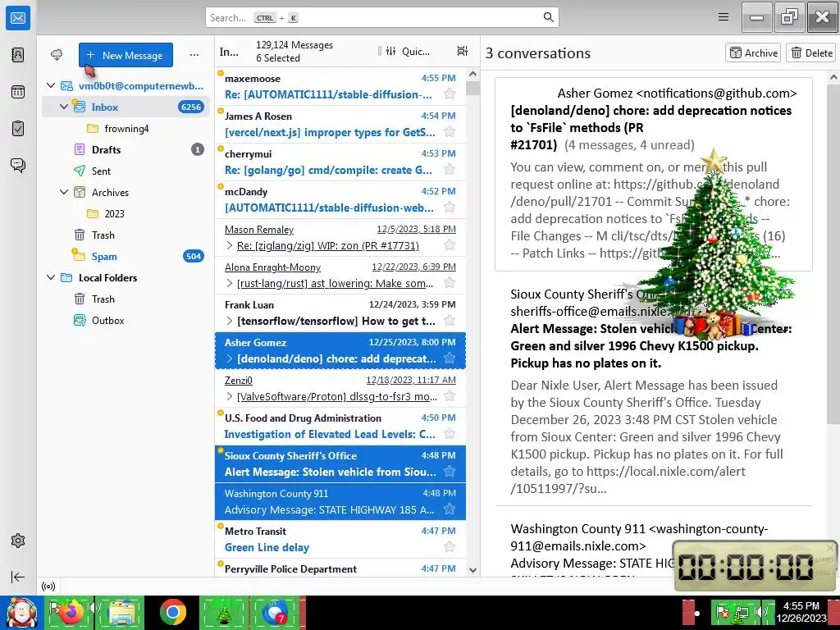The height and width of the screenshot is (630, 840).
Task: Star the cherrymui message
Action: [450, 170]
